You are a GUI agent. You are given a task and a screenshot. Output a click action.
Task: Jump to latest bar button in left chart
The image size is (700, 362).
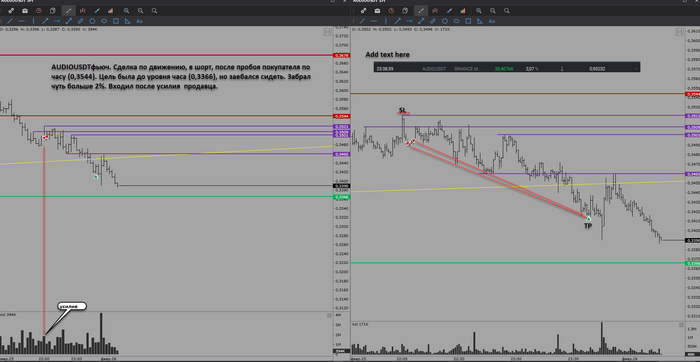[x=327, y=32]
